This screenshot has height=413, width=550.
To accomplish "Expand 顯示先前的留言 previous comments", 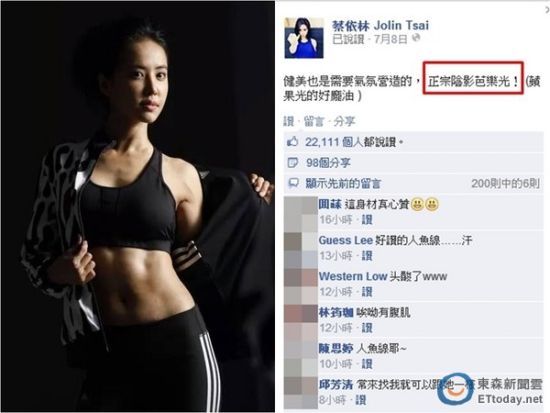I will 343,183.
